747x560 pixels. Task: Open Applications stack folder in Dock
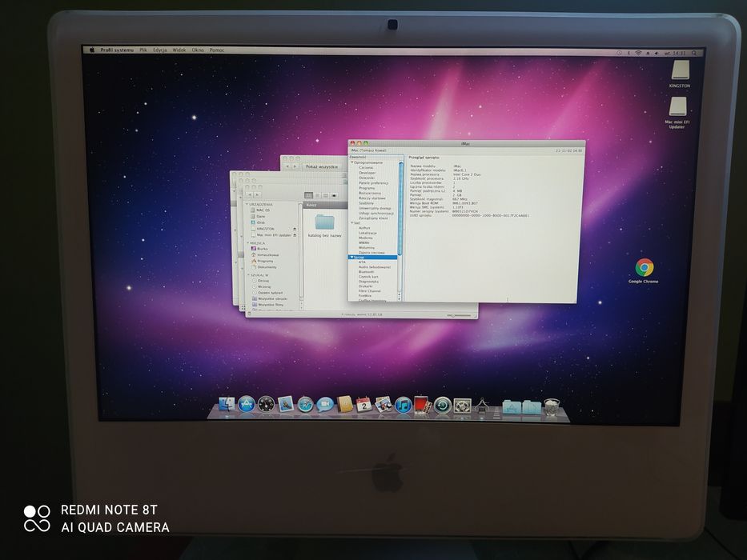click(x=512, y=407)
